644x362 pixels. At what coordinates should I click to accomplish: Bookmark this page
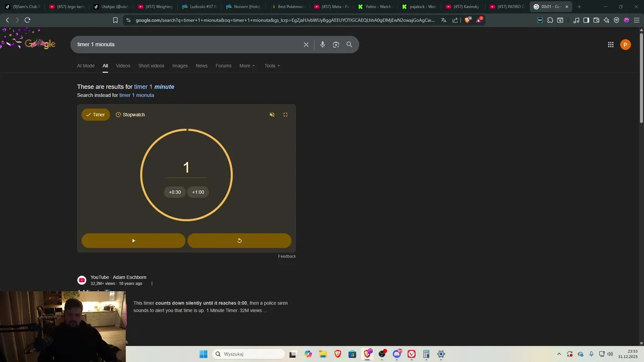coord(115,20)
